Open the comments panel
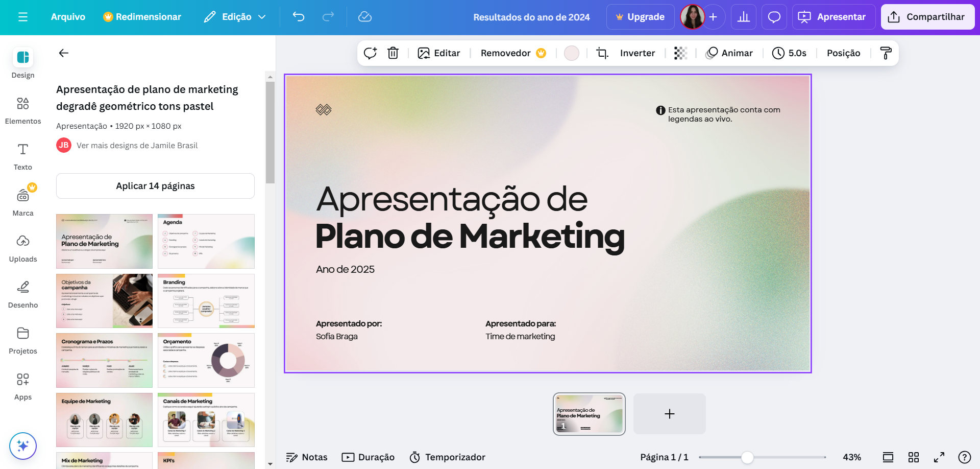 (x=774, y=17)
